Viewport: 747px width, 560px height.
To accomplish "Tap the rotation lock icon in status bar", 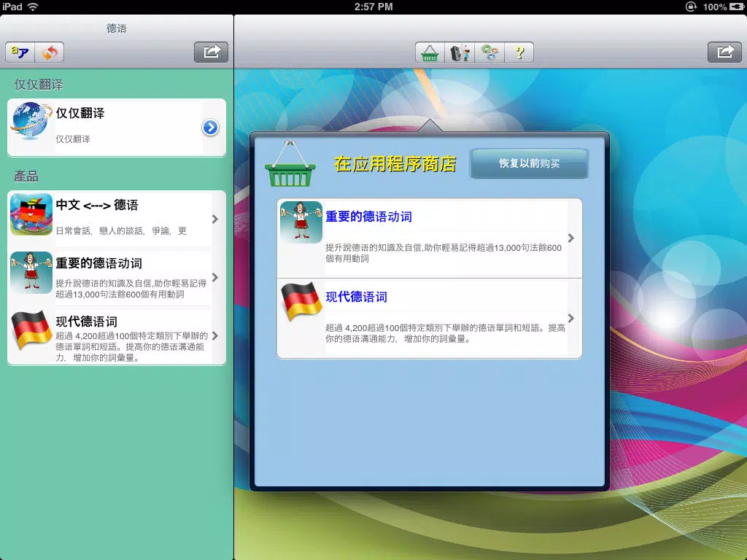I will pyautogui.click(x=691, y=7).
